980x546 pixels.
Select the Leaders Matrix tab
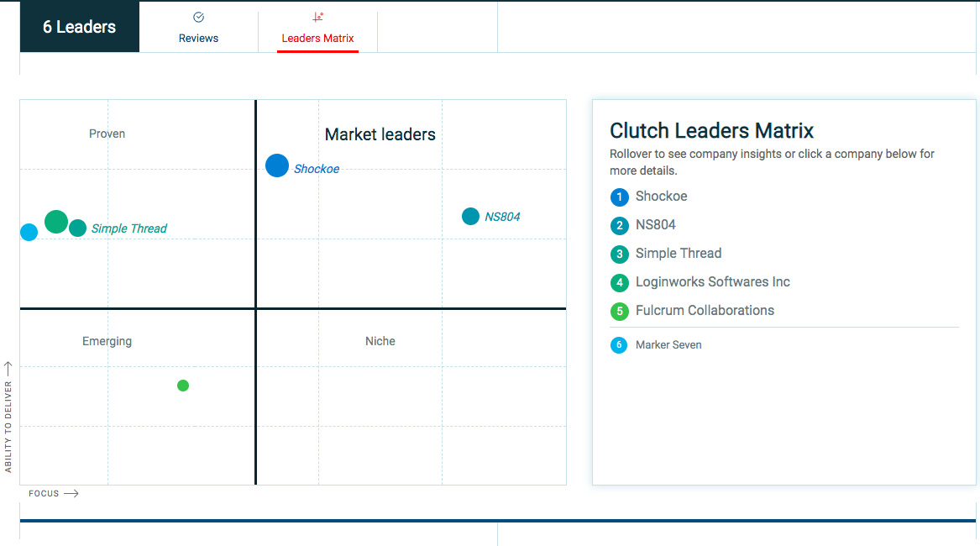(317, 27)
